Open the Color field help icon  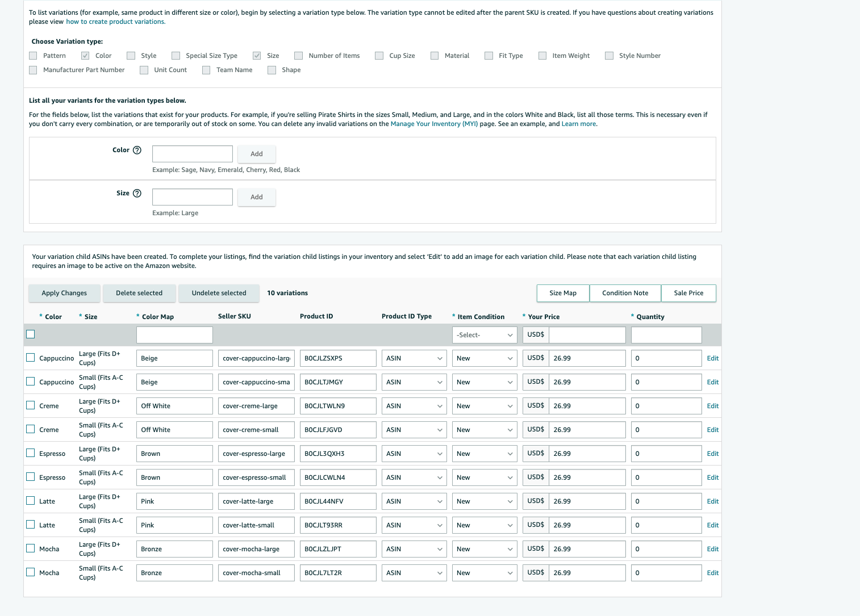[137, 150]
